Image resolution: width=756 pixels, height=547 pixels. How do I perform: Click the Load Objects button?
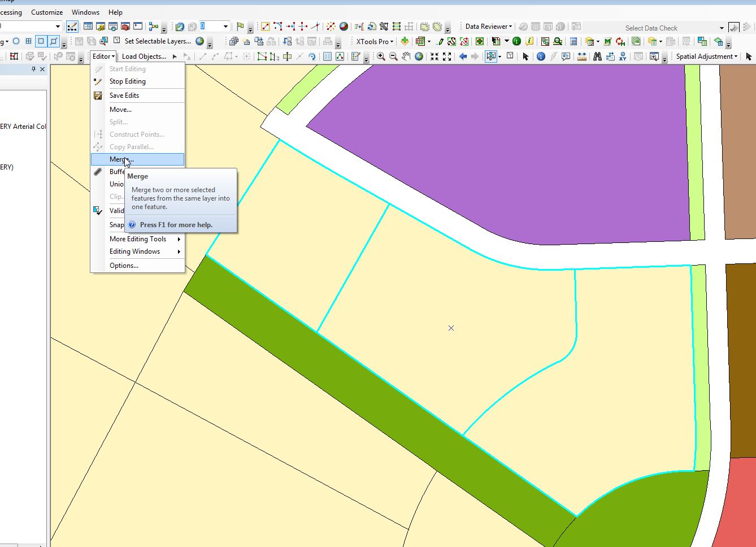(x=144, y=57)
